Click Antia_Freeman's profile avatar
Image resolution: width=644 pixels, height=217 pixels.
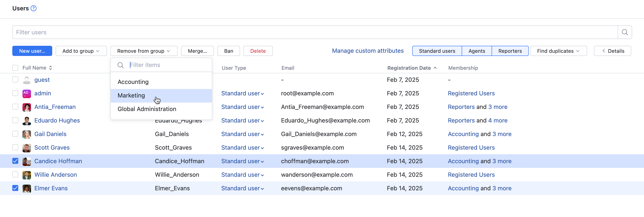pos(27,107)
